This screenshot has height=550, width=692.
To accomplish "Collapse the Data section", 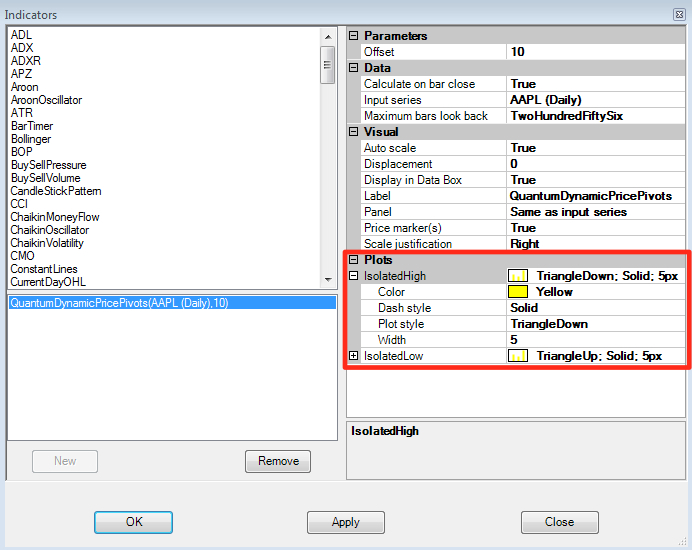I will point(354,68).
